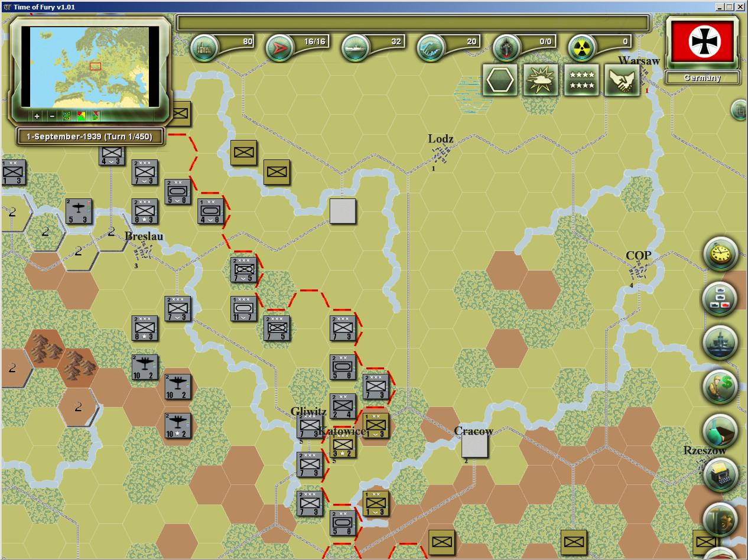Open the eight stars commanders button
The height and width of the screenshot is (560, 748).
tap(582, 80)
